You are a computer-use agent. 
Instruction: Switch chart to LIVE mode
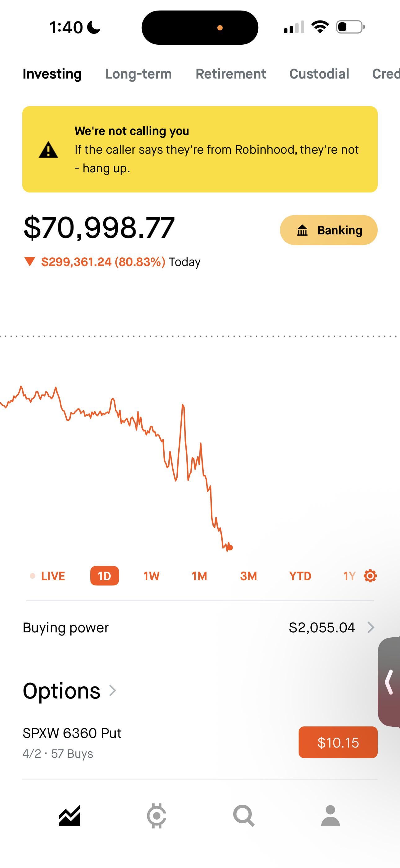coord(48,576)
